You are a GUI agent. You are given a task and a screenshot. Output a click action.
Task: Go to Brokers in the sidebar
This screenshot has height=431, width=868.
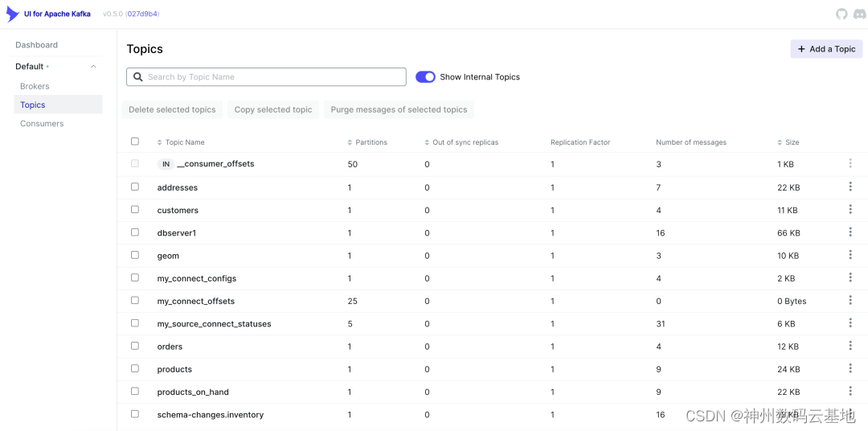[x=35, y=86]
